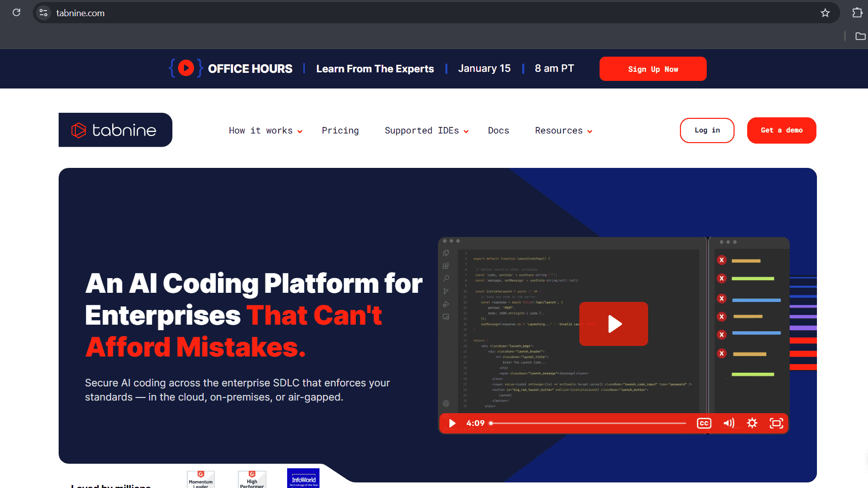Bookmark this page with the star icon
Image resolution: width=868 pixels, height=488 pixels.
825,13
